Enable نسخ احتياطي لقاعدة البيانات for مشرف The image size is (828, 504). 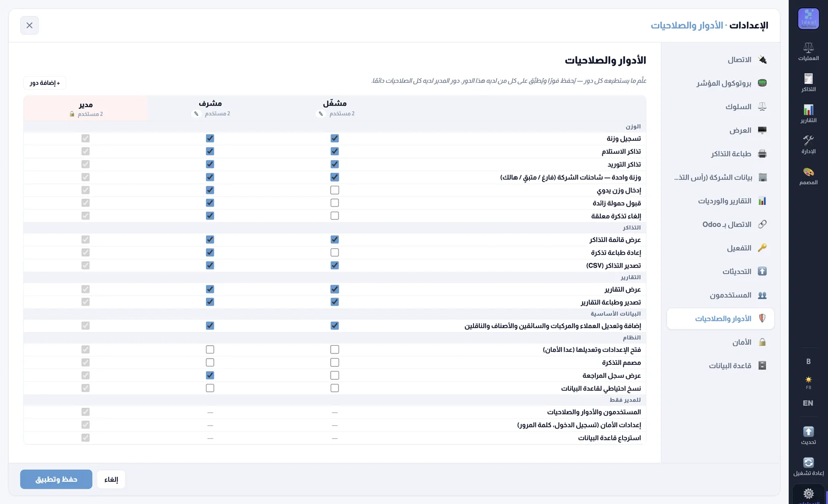(210, 388)
